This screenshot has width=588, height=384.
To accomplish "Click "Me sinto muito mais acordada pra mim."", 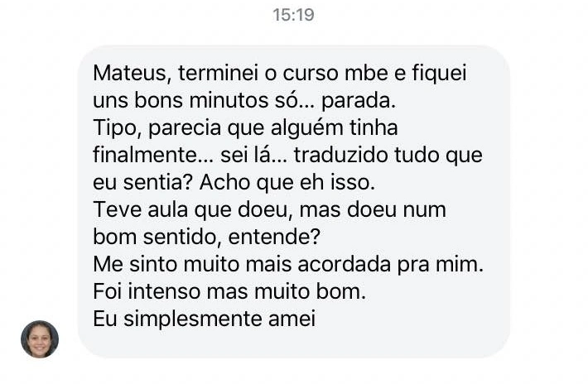I will point(287,265).
